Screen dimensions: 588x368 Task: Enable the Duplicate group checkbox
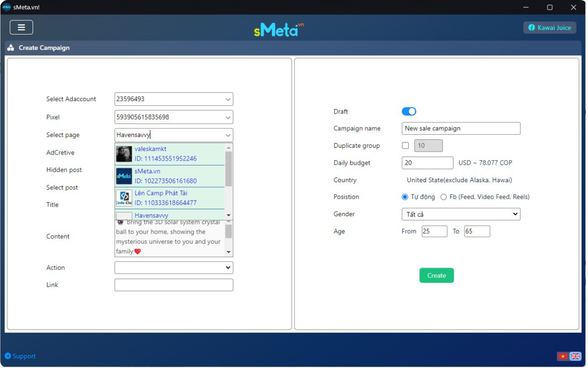[x=405, y=146]
